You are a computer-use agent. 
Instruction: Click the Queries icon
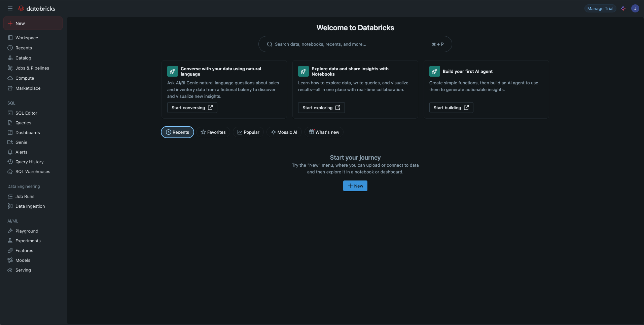10,123
